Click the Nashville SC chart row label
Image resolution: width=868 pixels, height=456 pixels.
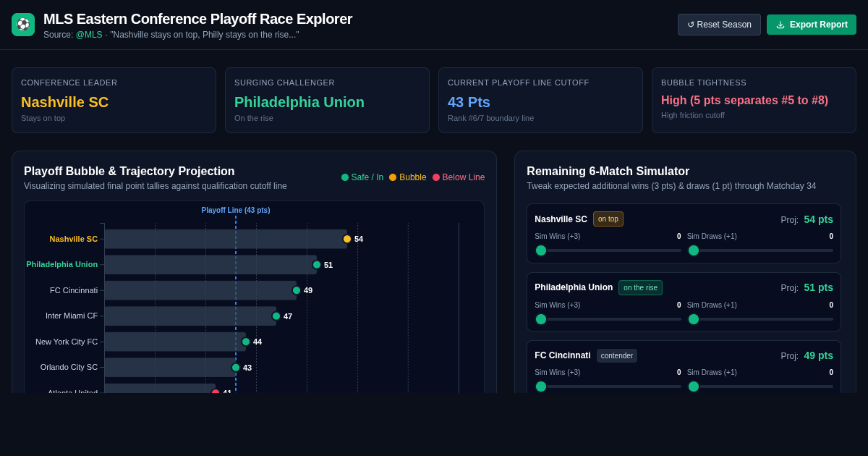[74, 239]
